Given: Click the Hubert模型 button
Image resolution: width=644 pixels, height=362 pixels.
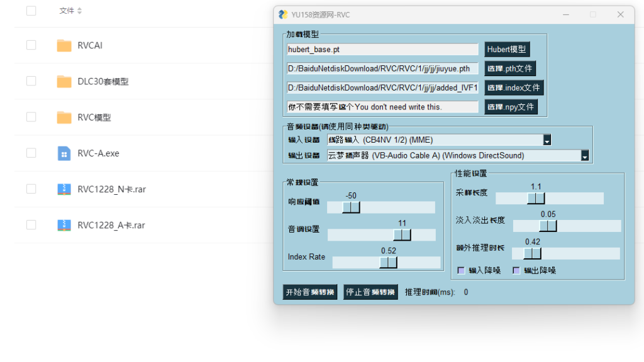Looking at the screenshot, I should pyautogui.click(x=507, y=50).
